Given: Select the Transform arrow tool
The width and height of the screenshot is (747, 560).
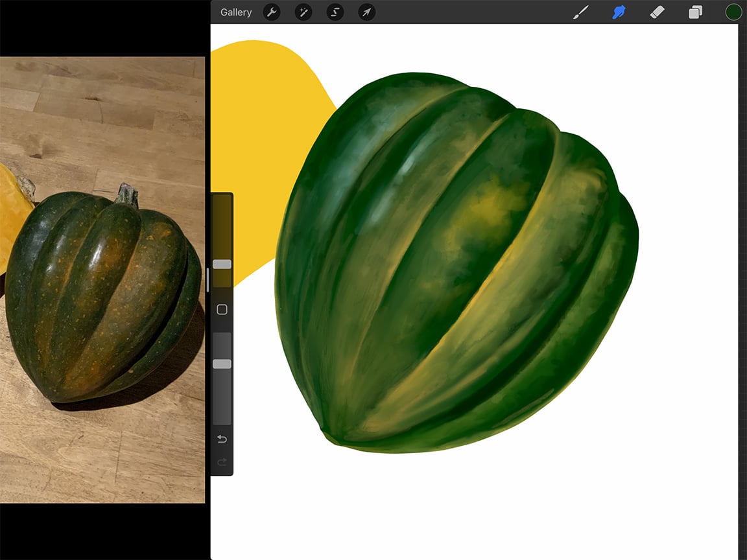Looking at the screenshot, I should click(x=366, y=12).
